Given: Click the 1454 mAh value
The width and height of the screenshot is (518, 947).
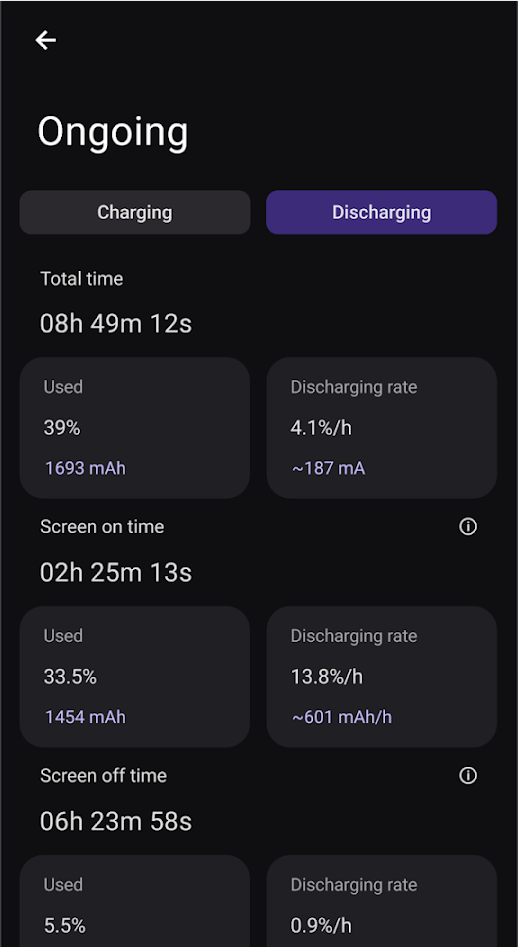Looking at the screenshot, I should point(85,717).
